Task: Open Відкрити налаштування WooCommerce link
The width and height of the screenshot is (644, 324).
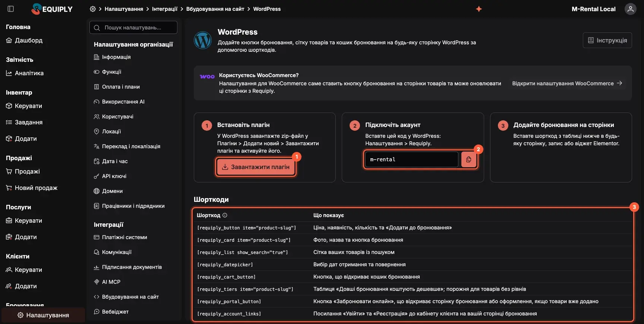Action: point(567,83)
